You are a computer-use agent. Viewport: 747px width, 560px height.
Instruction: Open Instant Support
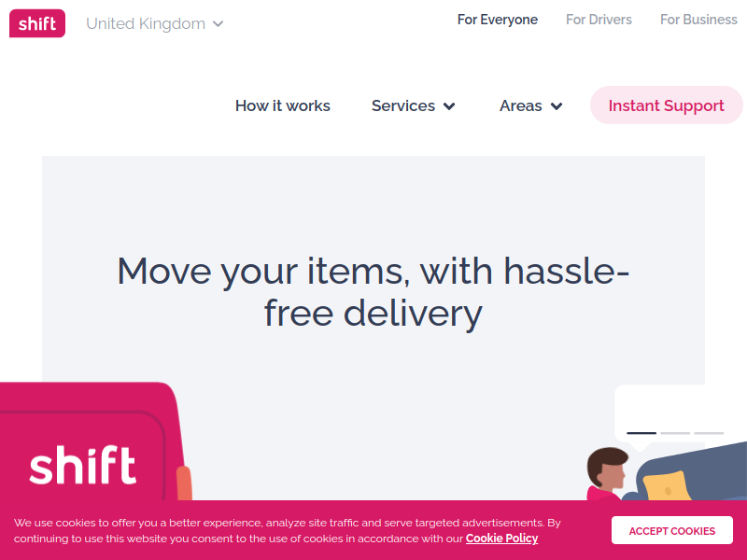pos(666,105)
